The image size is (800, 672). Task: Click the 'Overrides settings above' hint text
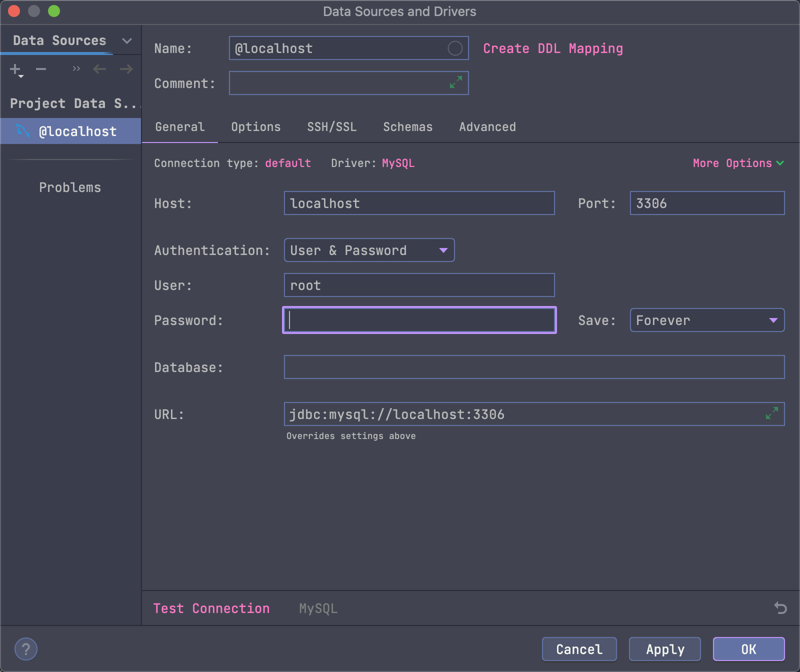(351, 436)
